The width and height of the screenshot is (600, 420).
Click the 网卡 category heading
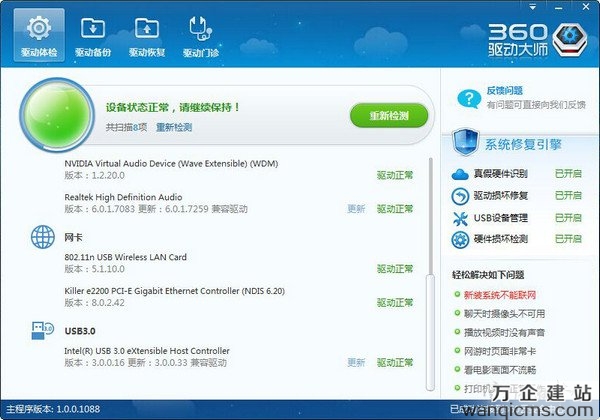73,238
